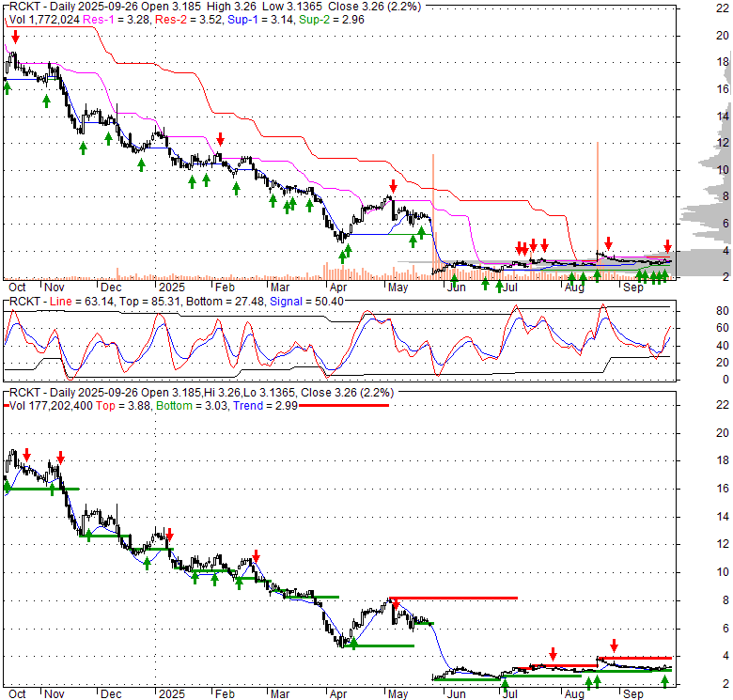
Task: Click the 'Sep' month label on top chart axis
Action: [x=633, y=288]
